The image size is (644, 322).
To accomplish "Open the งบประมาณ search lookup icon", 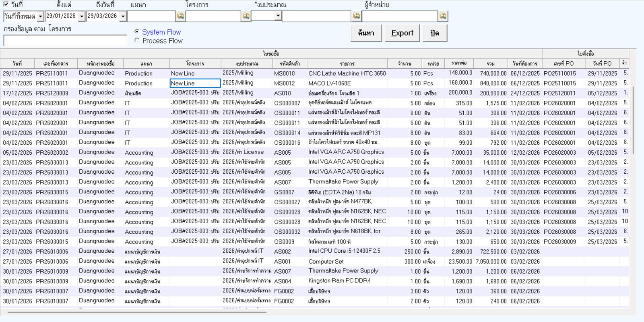I will [x=356, y=16].
